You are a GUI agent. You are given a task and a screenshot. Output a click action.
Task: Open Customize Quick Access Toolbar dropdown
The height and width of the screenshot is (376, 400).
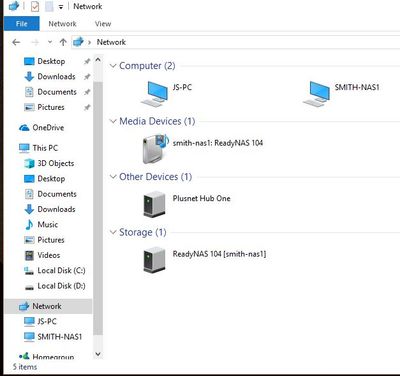tap(61, 7)
